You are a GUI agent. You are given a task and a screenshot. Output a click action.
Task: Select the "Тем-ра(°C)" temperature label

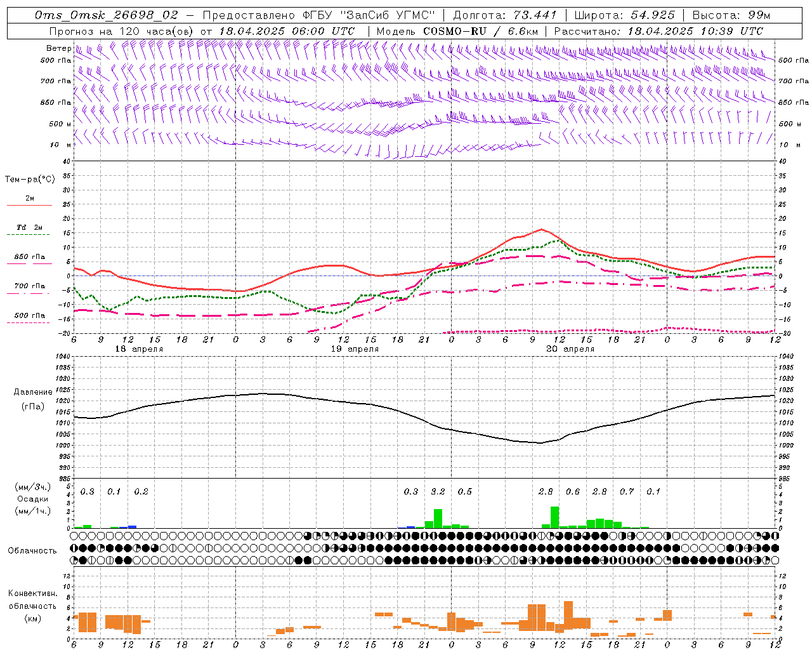(30, 180)
